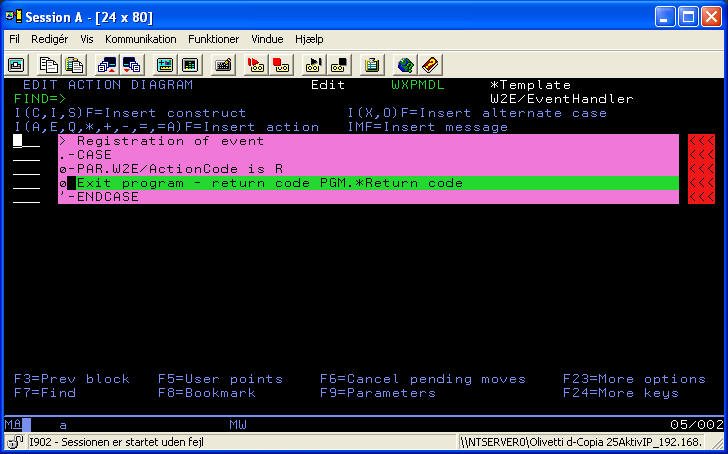
Task: Open the Kommunikation menu
Action: [140, 39]
